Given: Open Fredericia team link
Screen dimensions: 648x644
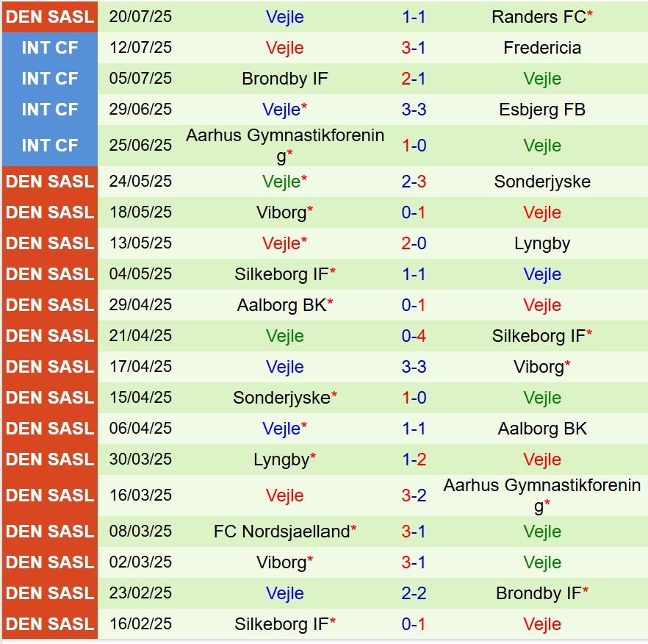Looking at the screenshot, I should point(542,48).
